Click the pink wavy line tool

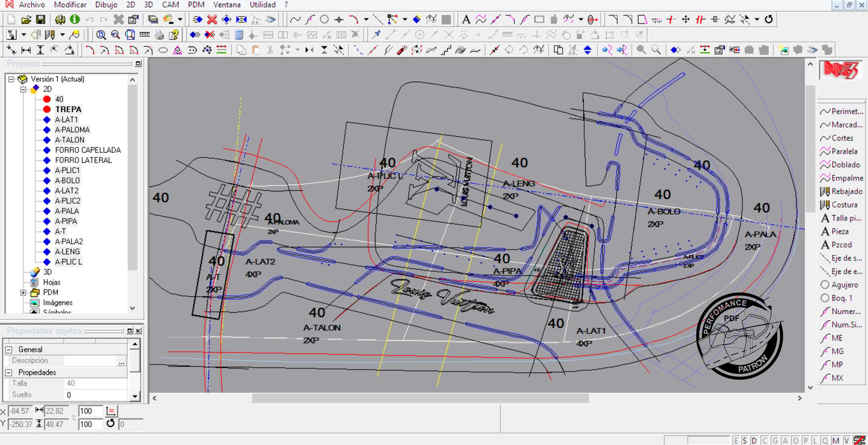point(481,20)
